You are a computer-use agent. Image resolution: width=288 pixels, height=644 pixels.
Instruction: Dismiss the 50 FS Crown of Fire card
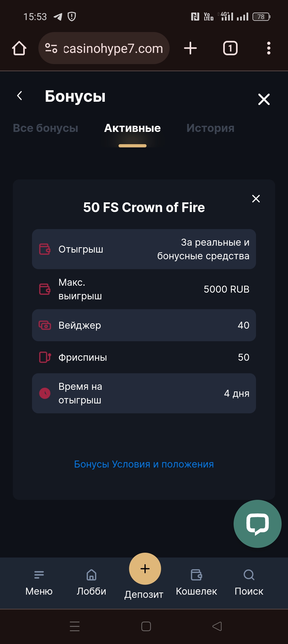tap(256, 199)
